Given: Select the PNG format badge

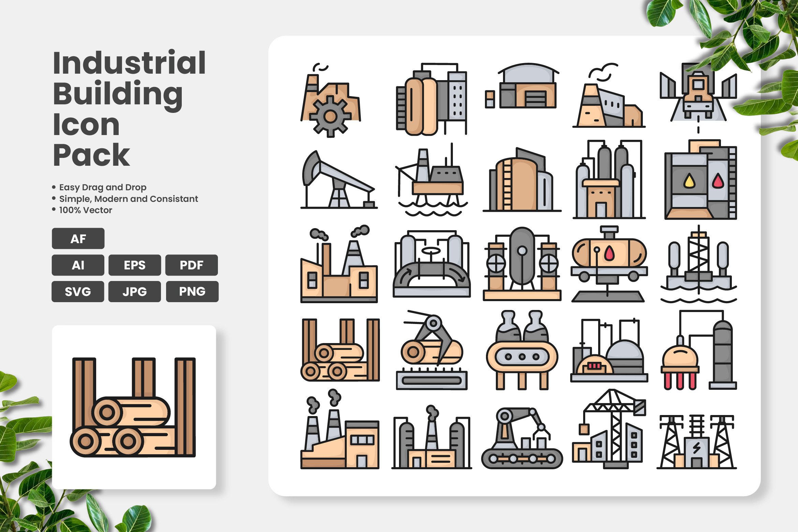Looking at the screenshot, I should (192, 292).
